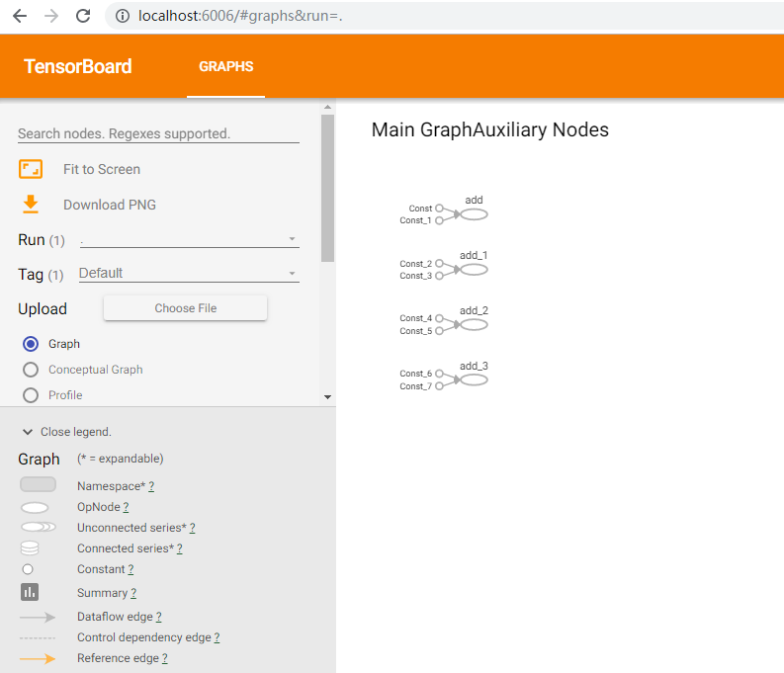Screen dimensions: 784x673
Task: Click the browser reload icon
Action: pyautogui.click(x=83, y=16)
